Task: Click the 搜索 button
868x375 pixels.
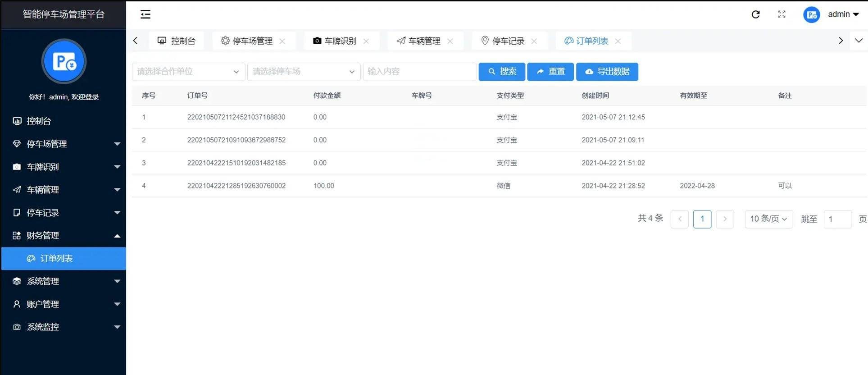Action: (x=502, y=72)
